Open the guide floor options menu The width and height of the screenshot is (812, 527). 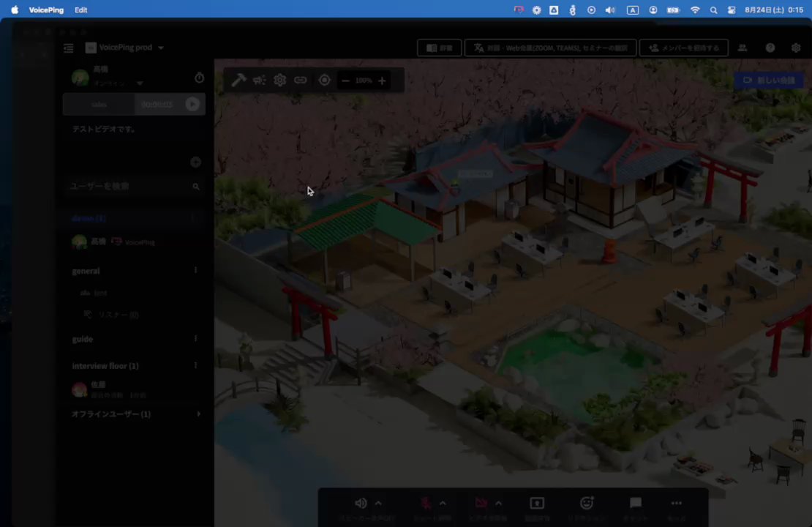pyautogui.click(x=195, y=338)
